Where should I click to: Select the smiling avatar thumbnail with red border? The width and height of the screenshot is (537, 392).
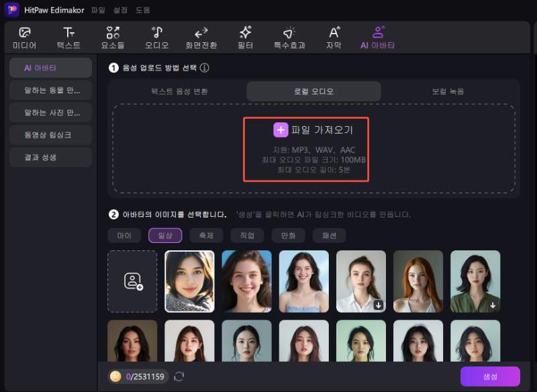[189, 281]
